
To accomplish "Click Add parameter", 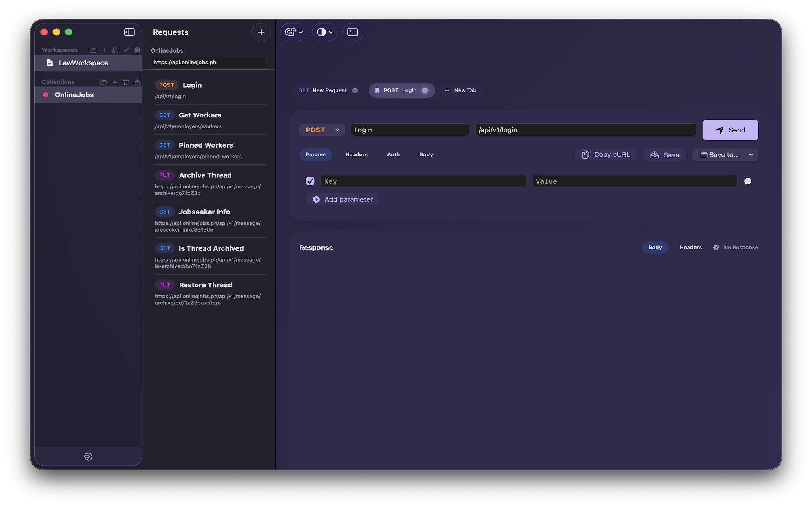I will [x=342, y=199].
